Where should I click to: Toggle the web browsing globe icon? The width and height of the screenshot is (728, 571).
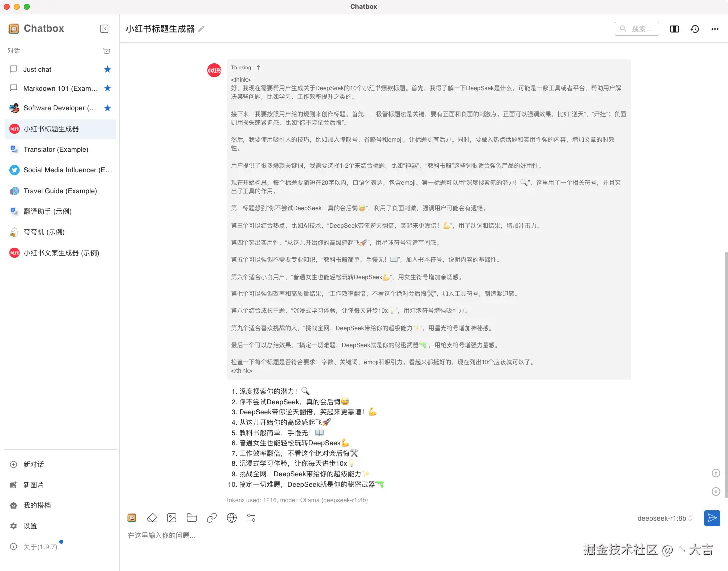[232, 518]
